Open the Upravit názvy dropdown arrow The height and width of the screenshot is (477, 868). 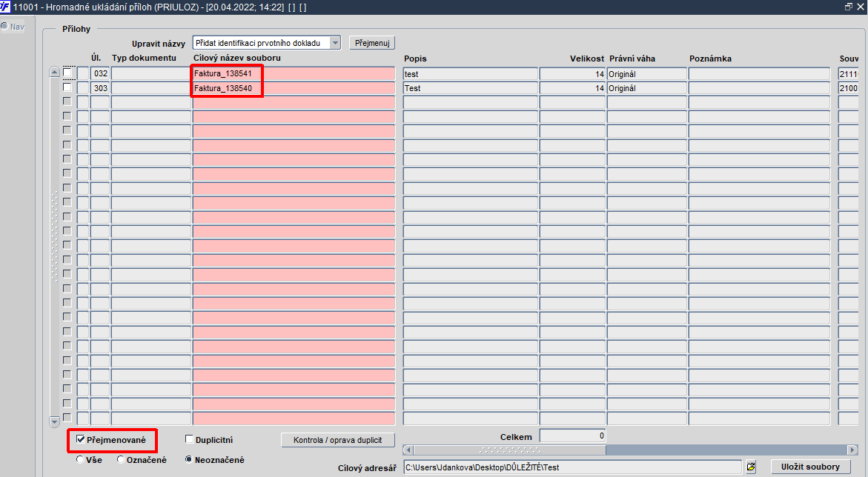335,43
